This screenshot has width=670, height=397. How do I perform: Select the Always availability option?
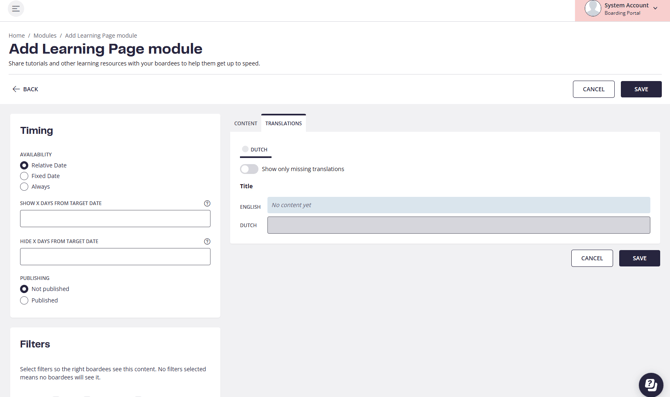pyautogui.click(x=24, y=187)
